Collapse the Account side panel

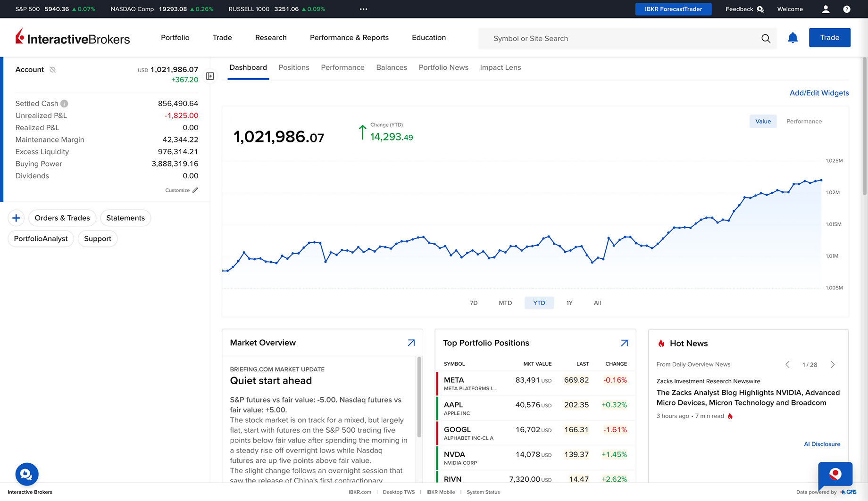click(x=210, y=75)
